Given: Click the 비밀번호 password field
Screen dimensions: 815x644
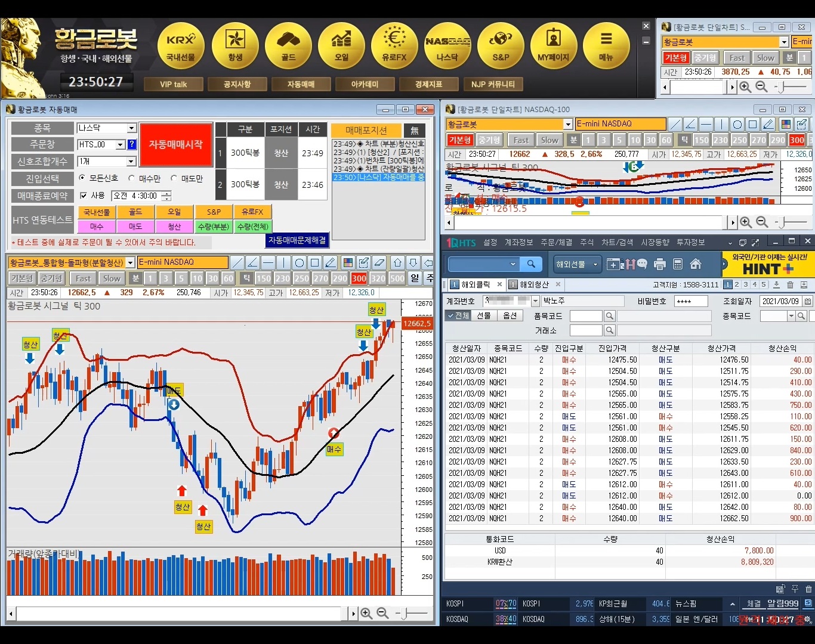Looking at the screenshot, I should point(691,301).
